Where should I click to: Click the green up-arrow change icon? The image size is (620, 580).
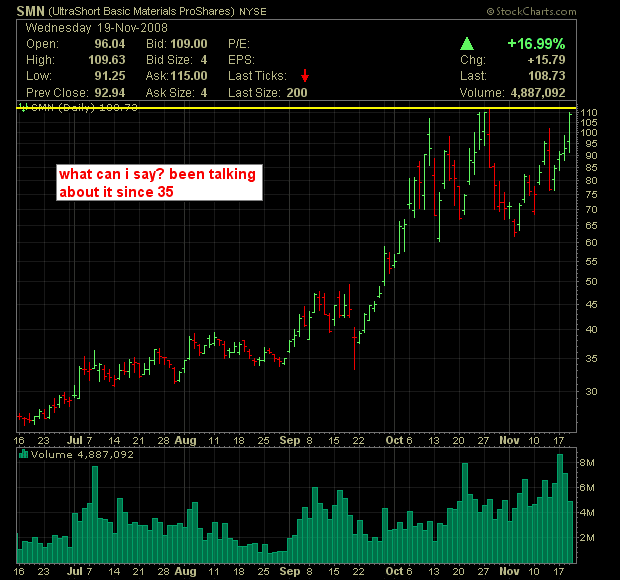click(467, 43)
